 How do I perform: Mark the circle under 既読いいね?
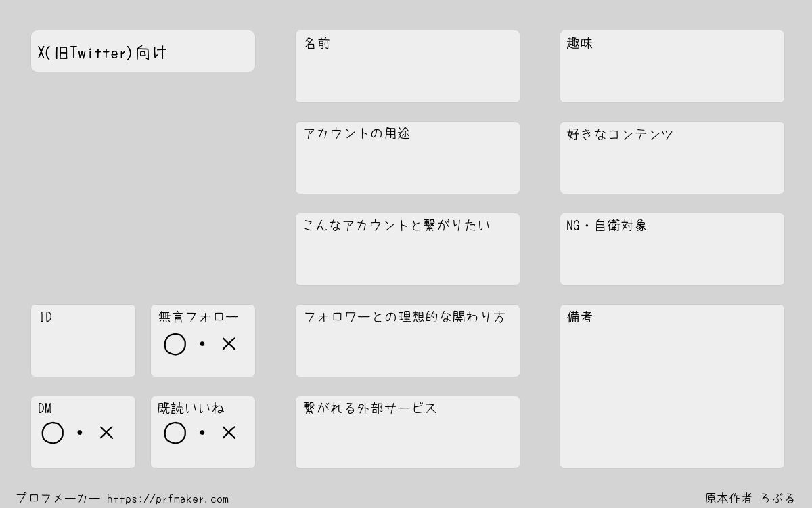[x=175, y=433]
